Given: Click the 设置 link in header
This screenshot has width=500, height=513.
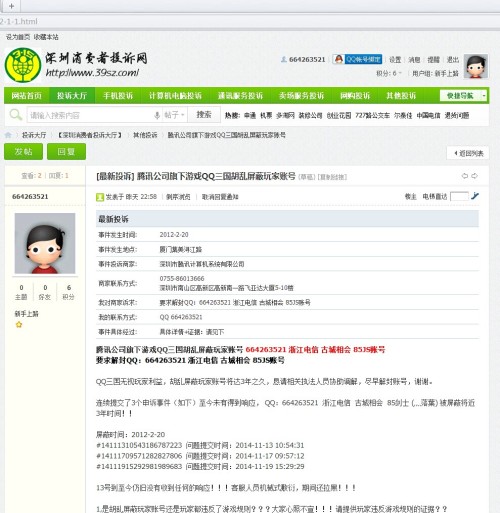Looking at the screenshot, I should [395, 59].
